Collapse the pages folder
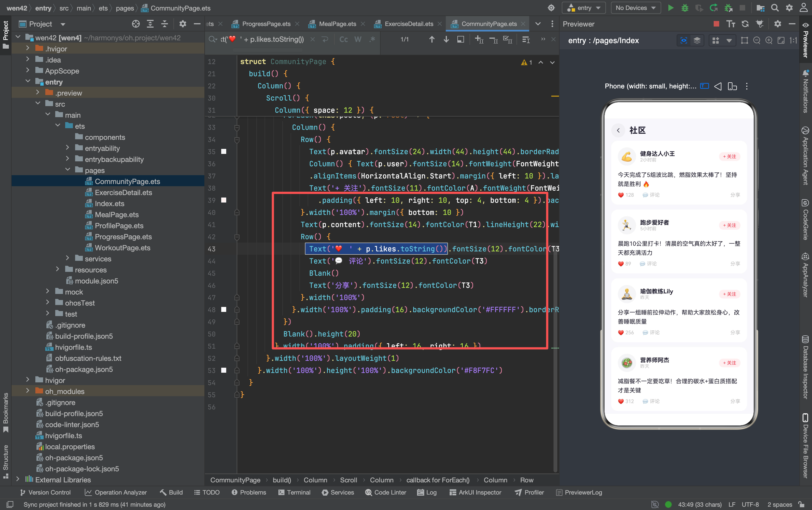 tap(67, 170)
